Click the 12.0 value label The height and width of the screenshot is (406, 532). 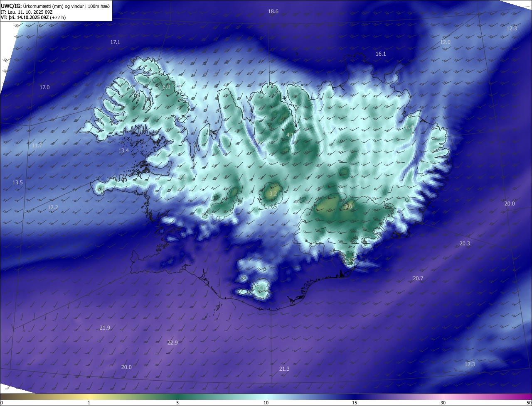tap(445, 42)
